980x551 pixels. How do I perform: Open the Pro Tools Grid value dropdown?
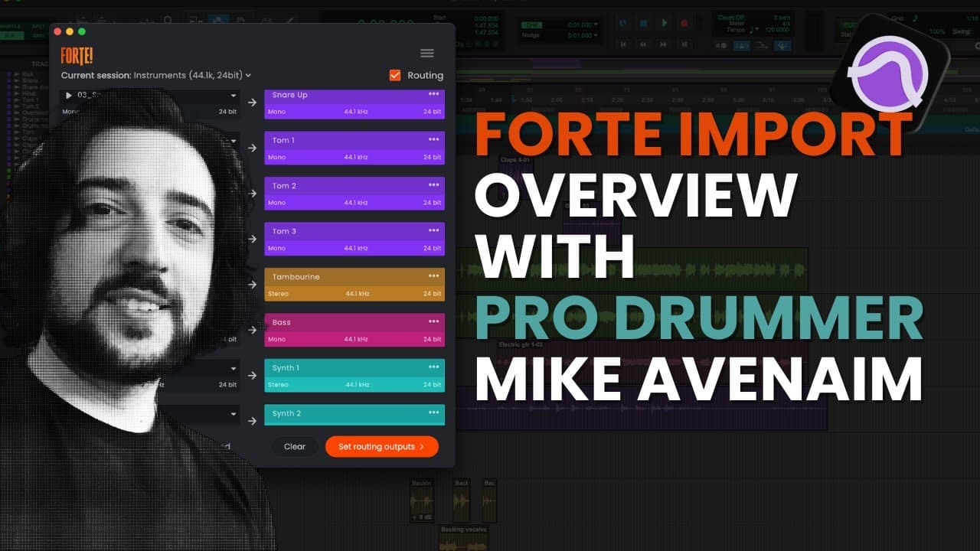coord(596,25)
